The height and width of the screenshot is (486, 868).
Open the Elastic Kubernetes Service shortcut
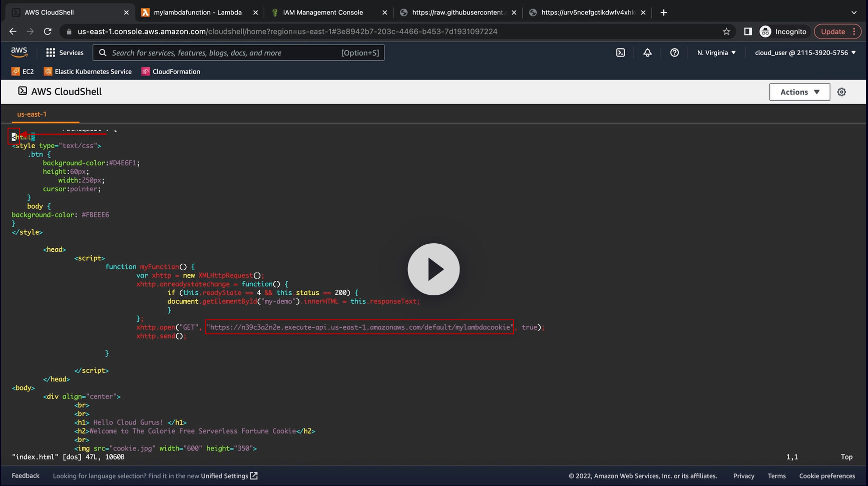click(88, 72)
